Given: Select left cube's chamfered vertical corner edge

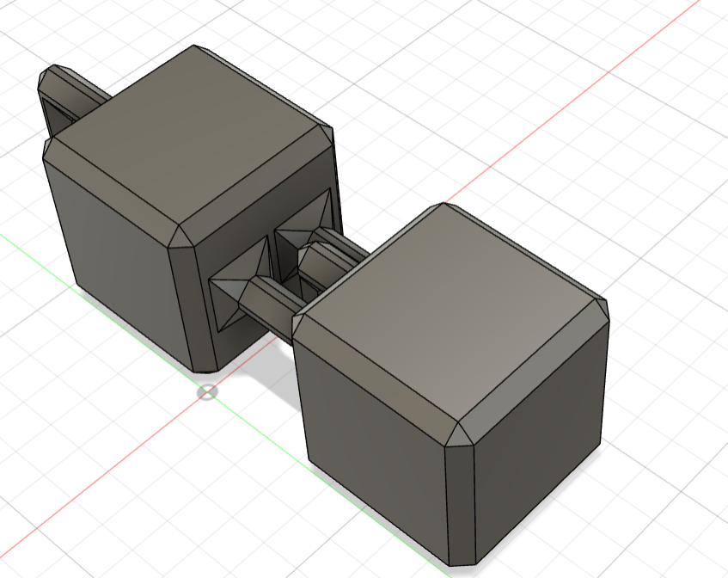Looking at the screenshot, I should click(193, 309).
